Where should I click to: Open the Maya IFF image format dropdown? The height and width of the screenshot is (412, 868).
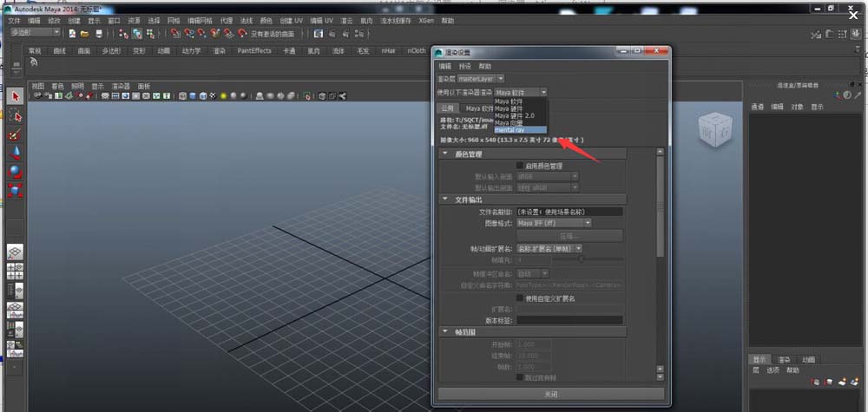pos(554,223)
